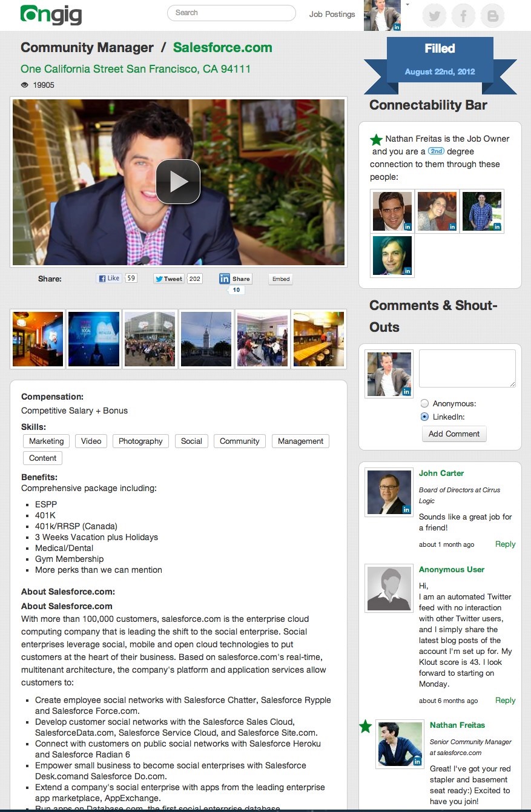Click the Add Comment button
This screenshot has height=812, width=531.
pyautogui.click(x=454, y=434)
